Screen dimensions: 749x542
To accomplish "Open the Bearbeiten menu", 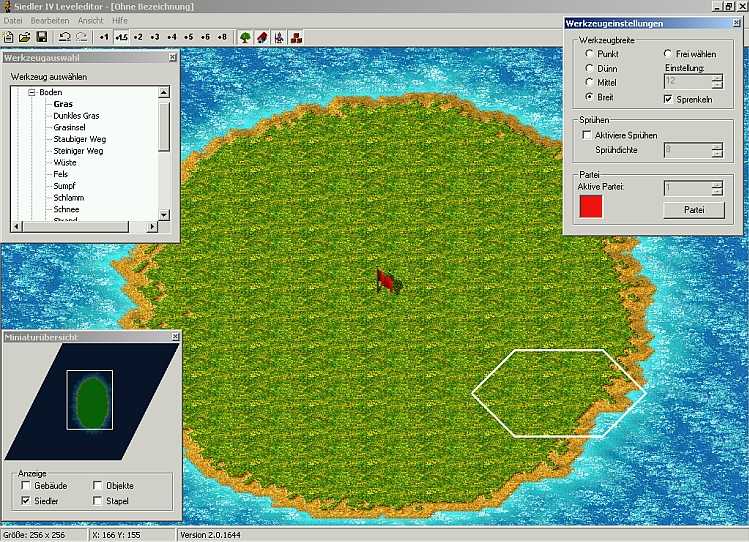I will [49, 20].
